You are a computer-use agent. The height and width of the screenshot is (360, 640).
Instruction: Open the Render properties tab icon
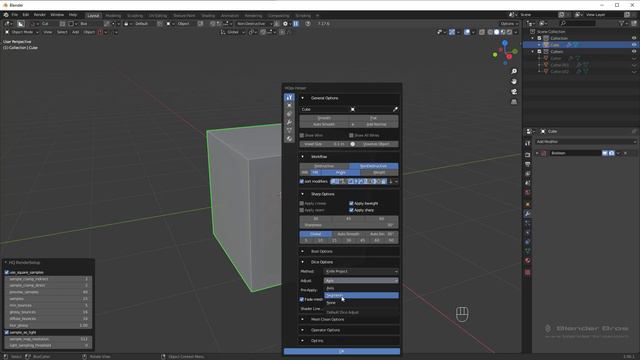527,155
